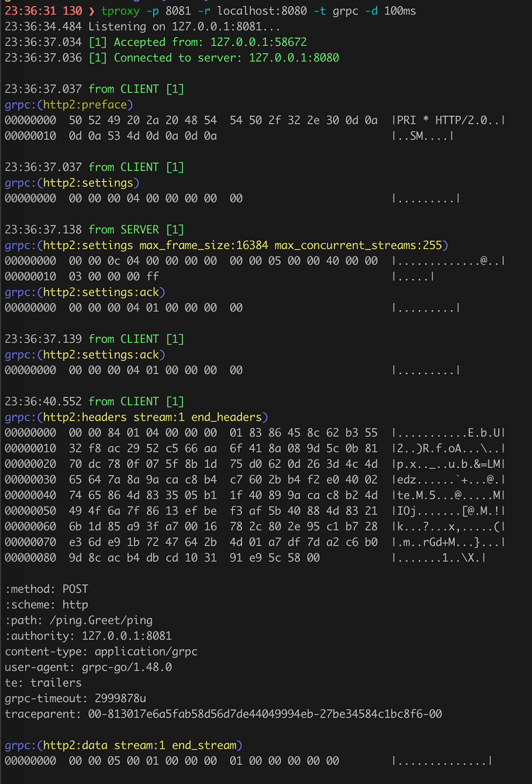532x784 pixels.
Task: Click the 'Accepted from: 127.0.0.1:58672' line
Action: pyautogui.click(x=210, y=42)
